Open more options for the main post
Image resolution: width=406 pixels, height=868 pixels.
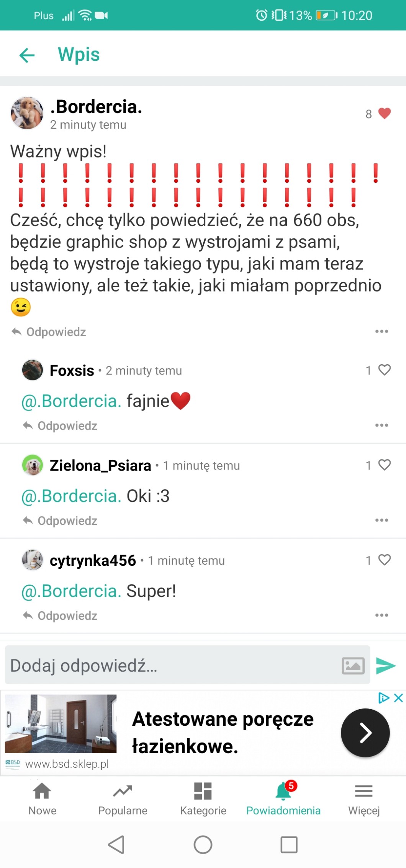(x=381, y=331)
